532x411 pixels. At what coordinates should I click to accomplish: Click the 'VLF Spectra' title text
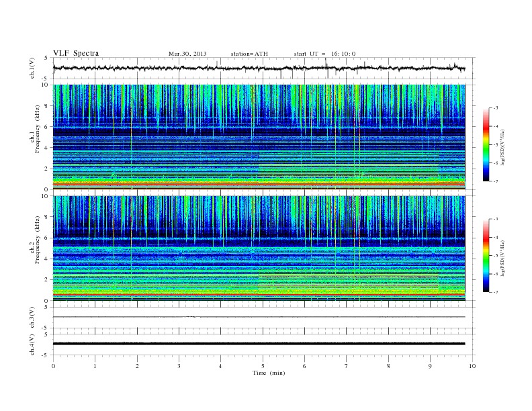click(76, 53)
